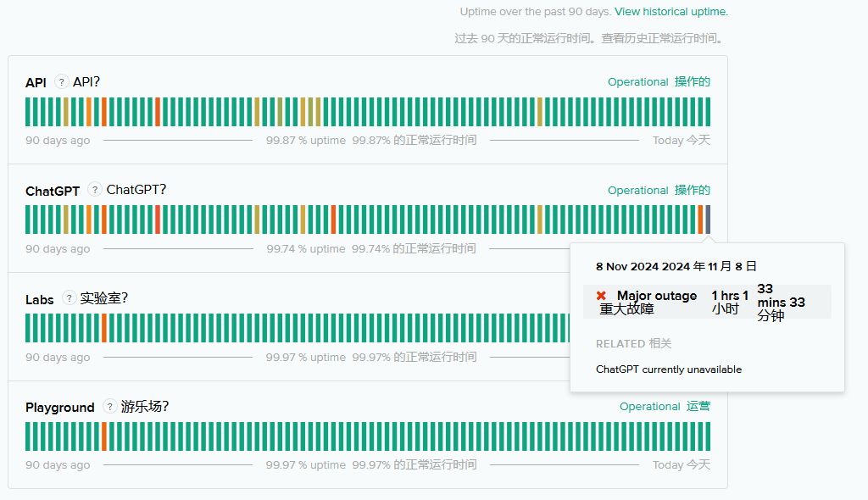
Task: Click the rightmost yellow bar in API row
Action: coord(539,112)
